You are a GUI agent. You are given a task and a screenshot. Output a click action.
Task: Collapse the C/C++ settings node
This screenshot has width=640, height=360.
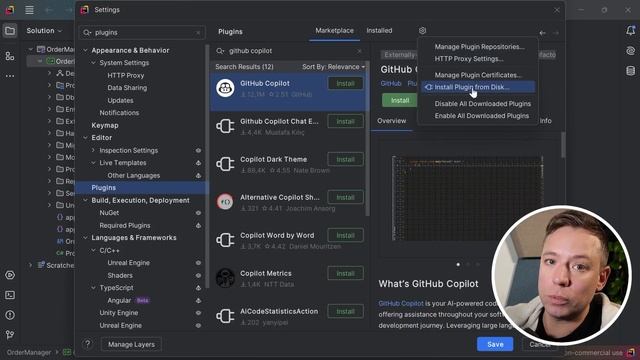coord(93,250)
